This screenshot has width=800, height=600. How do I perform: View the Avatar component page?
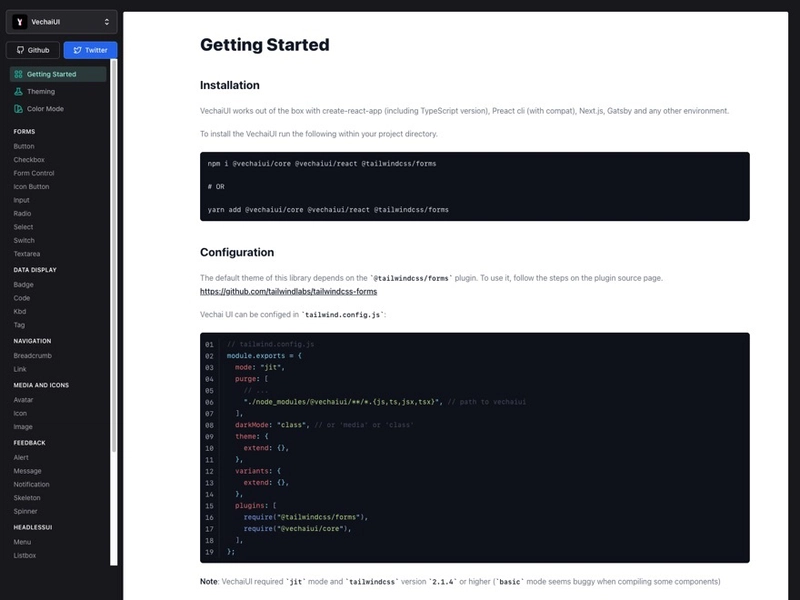(23, 400)
